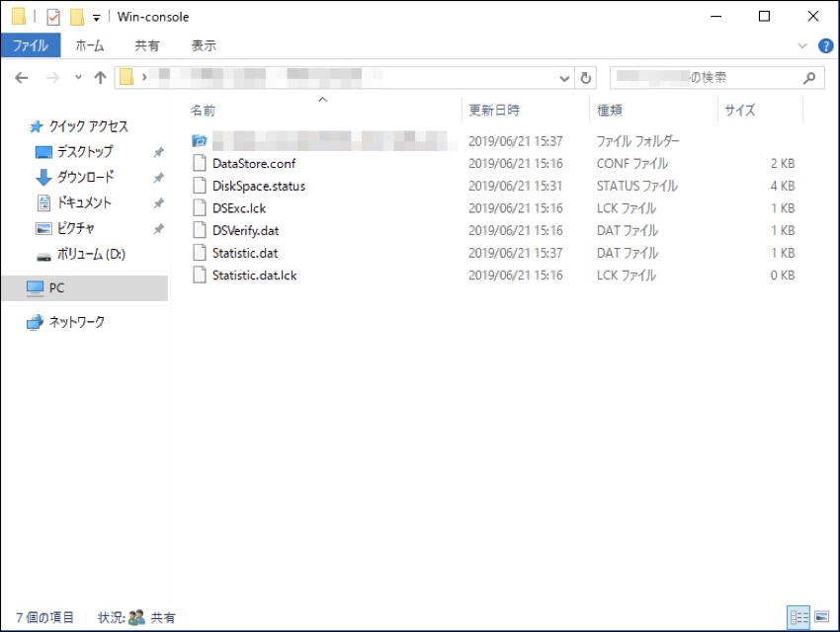Sort files by 種類 column
Screen dimensions: 840x632
click(609, 111)
